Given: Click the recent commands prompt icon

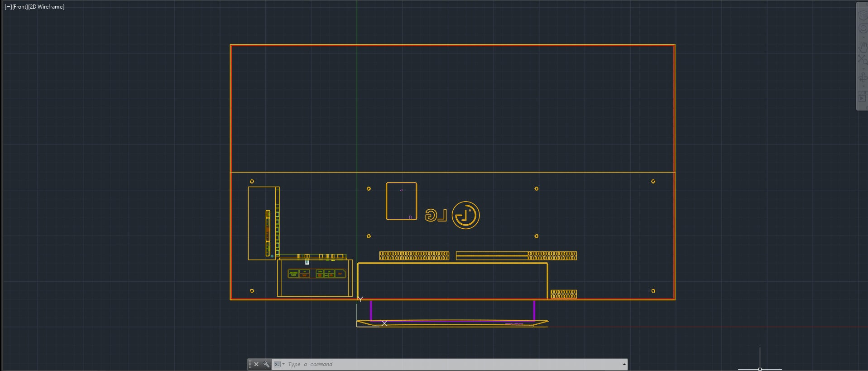Looking at the screenshot, I should (277, 364).
